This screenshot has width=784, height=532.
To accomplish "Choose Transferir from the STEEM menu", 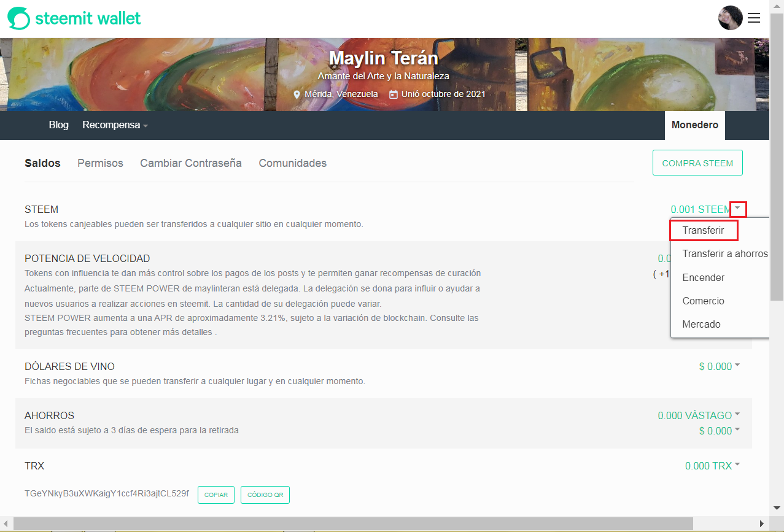I will (x=703, y=231).
